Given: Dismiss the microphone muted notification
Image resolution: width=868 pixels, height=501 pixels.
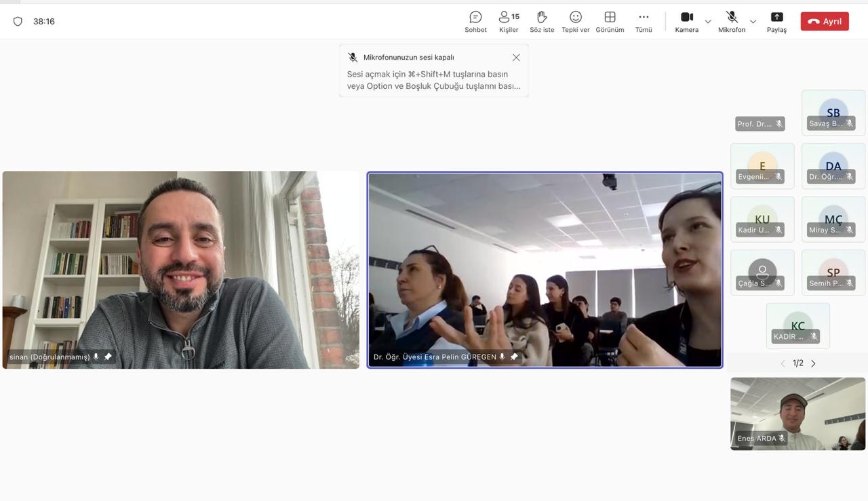Looking at the screenshot, I should click(x=516, y=58).
